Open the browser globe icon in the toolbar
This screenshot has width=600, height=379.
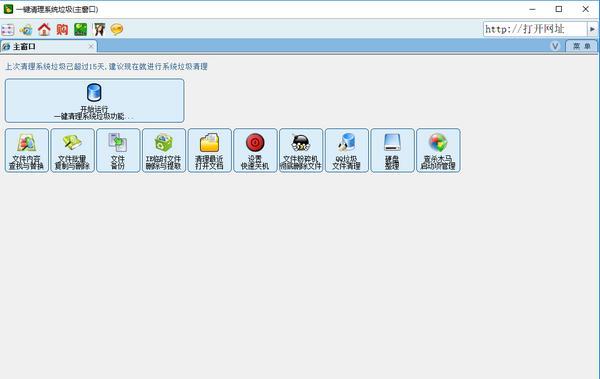[x=26, y=29]
